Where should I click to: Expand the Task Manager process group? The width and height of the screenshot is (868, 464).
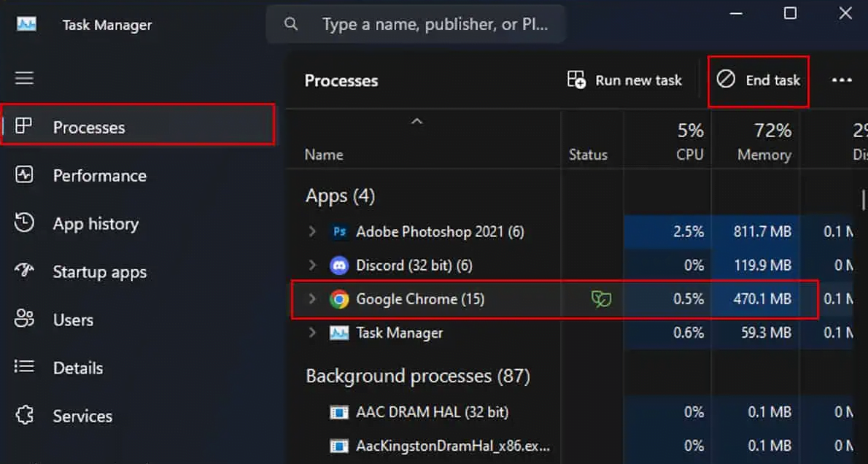[312, 333]
